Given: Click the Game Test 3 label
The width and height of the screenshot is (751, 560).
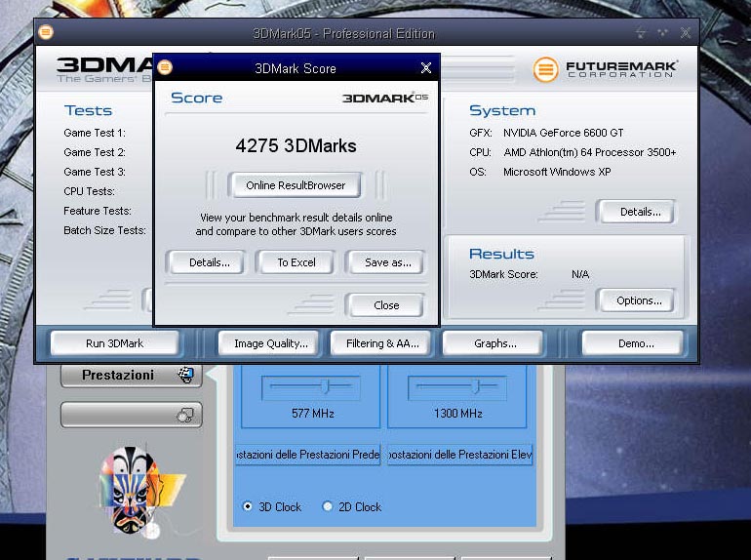Looking at the screenshot, I should click(x=95, y=172).
